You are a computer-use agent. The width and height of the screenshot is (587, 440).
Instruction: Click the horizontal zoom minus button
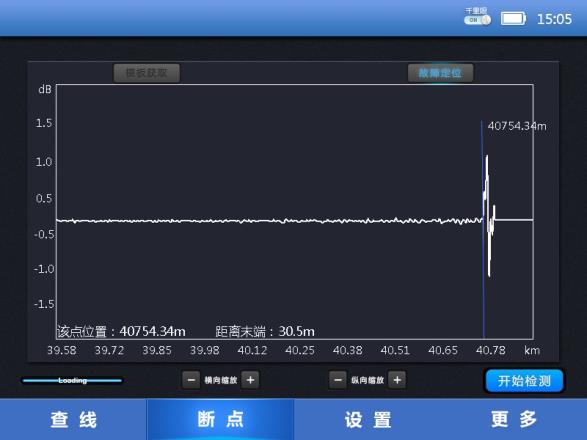click(x=191, y=380)
